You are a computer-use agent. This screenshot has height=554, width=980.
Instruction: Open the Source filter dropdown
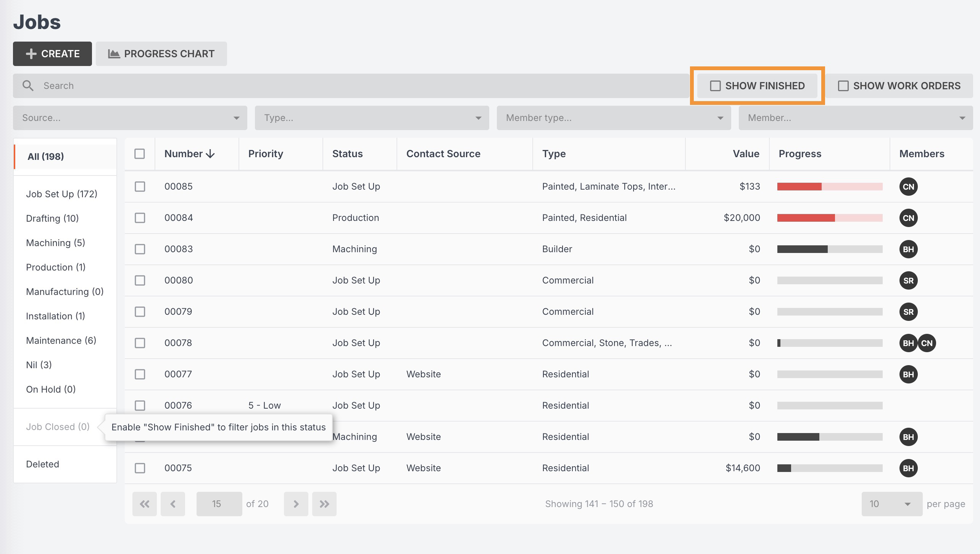130,118
